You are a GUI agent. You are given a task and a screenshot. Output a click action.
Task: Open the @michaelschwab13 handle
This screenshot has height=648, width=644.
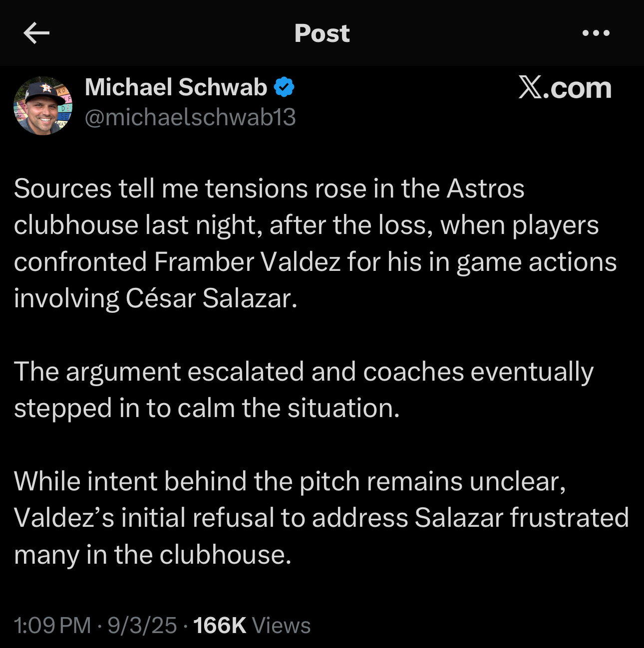[x=190, y=117]
